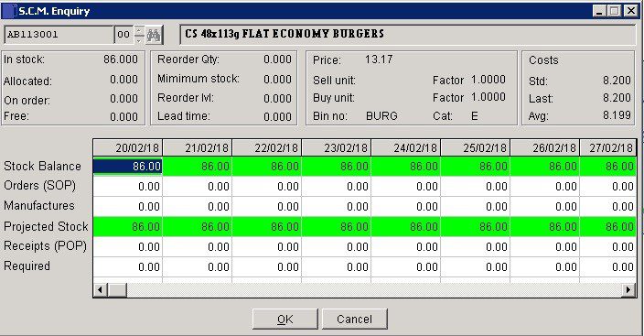Click the Bin no value BURG
Screen dimensions: 644x336
[x=381, y=116]
